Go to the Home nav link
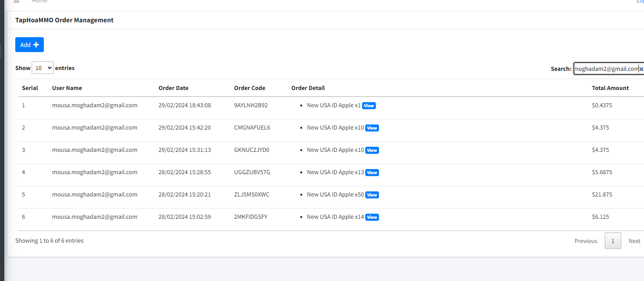 [x=40, y=2]
